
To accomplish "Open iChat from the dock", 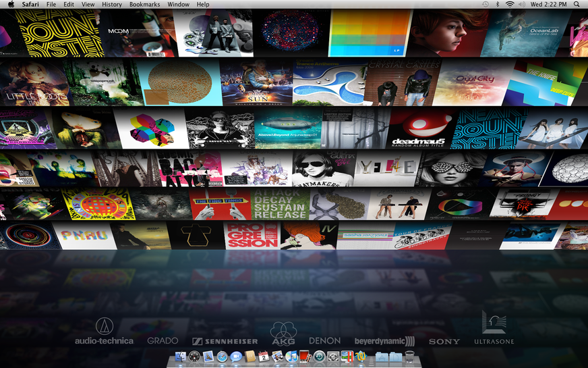I will pyautogui.click(x=236, y=357).
